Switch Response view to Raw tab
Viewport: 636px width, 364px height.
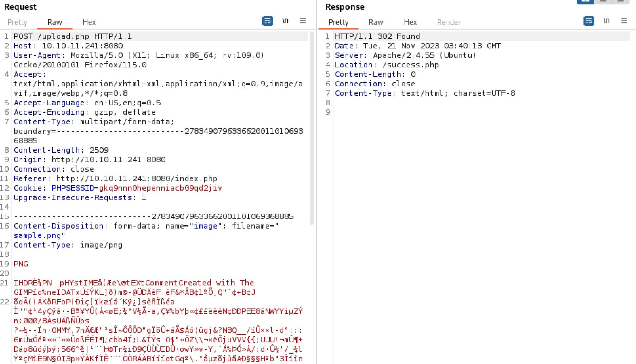[376, 22]
